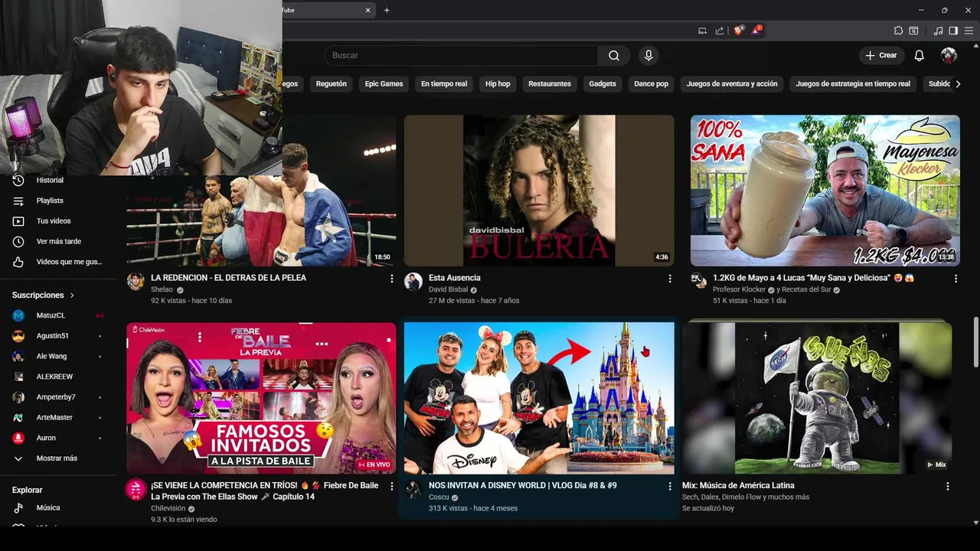Open options menu for LA REDENCION video
The height and width of the screenshot is (551, 980).
click(392, 279)
